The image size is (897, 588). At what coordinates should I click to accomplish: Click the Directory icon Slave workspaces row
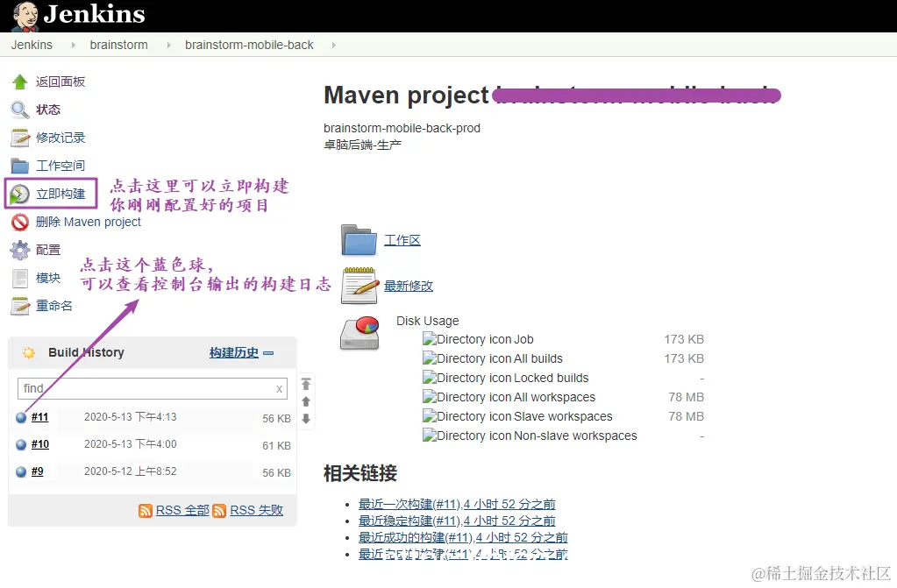tap(564, 416)
